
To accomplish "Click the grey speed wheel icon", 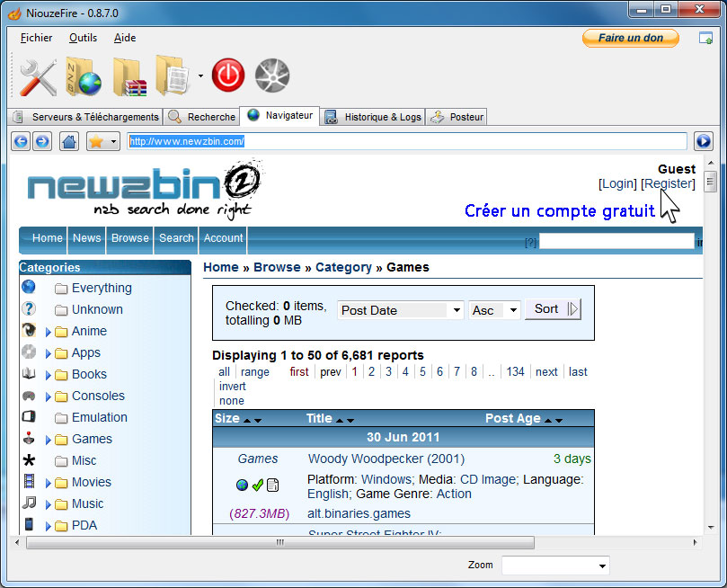I will point(272,76).
